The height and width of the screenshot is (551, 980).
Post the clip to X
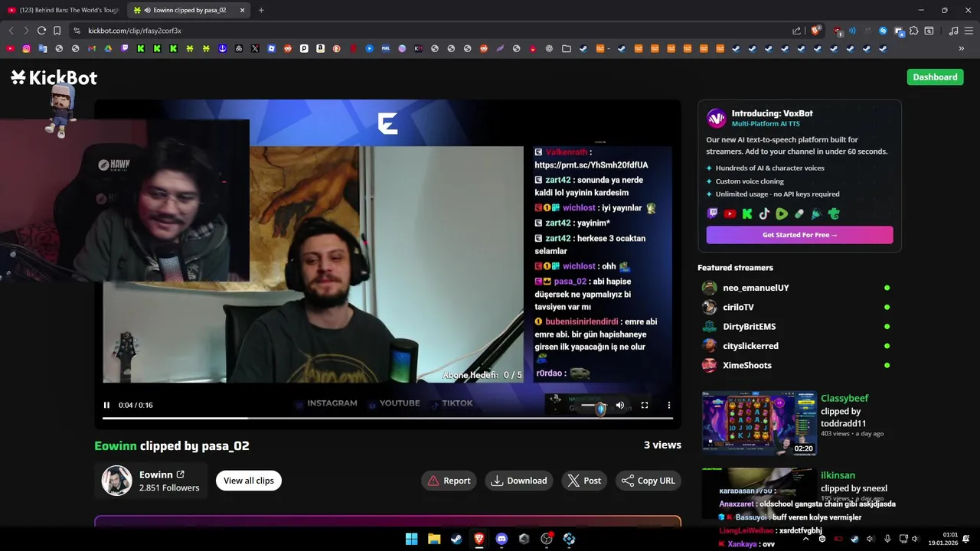tap(584, 481)
